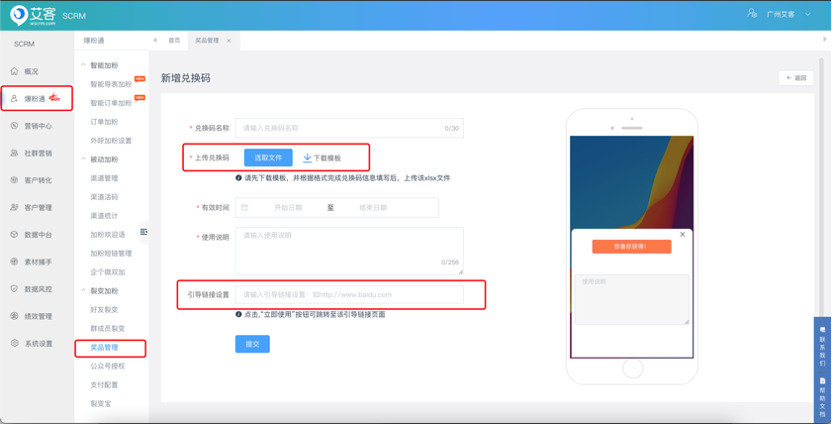832x424 pixels.
Task: Click the blue 提交 submit button
Action: click(x=252, y=343)
